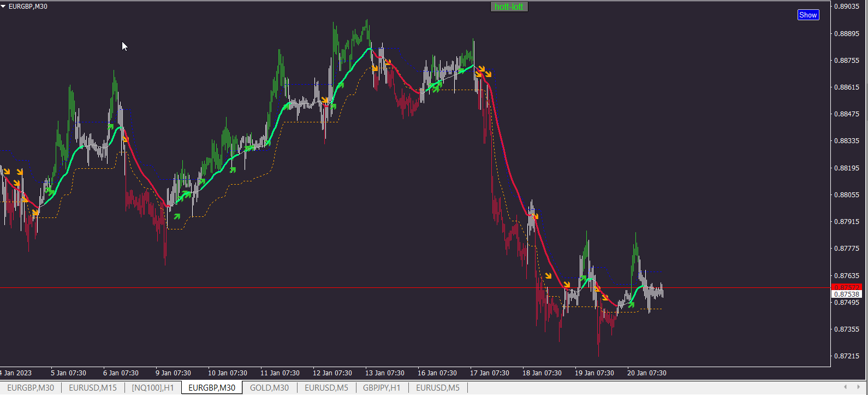Click the 0.88475 price axis value
Screen dimensions: 868x395
(847, 114)
